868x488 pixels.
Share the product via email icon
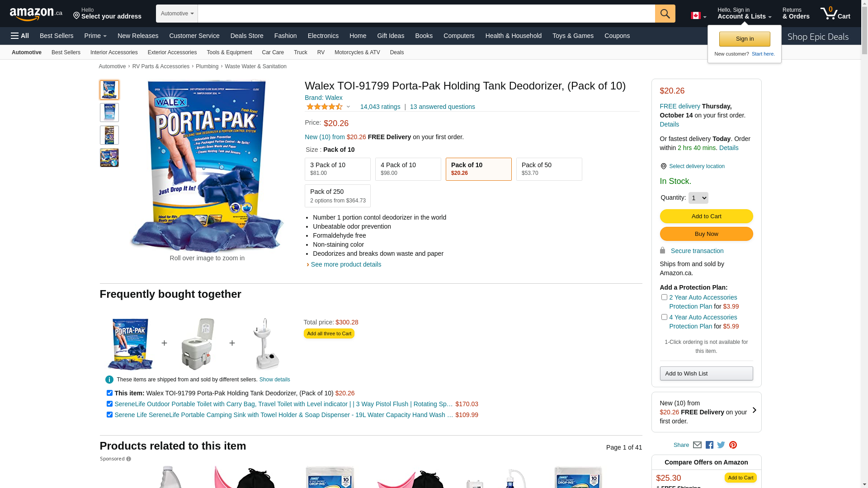pos(697,445)
